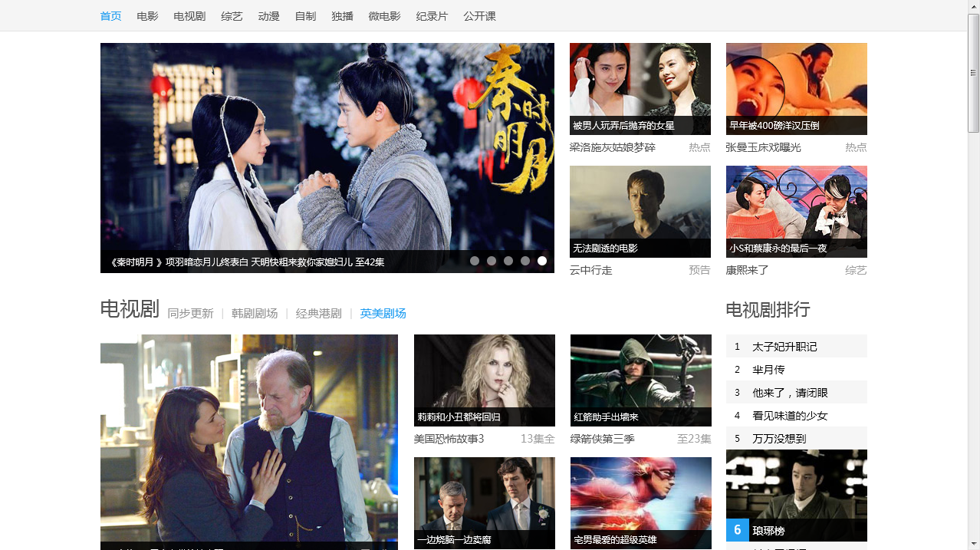
Task: Open rank 5 entry 万万没想到
Action: [x=797, y=438]
